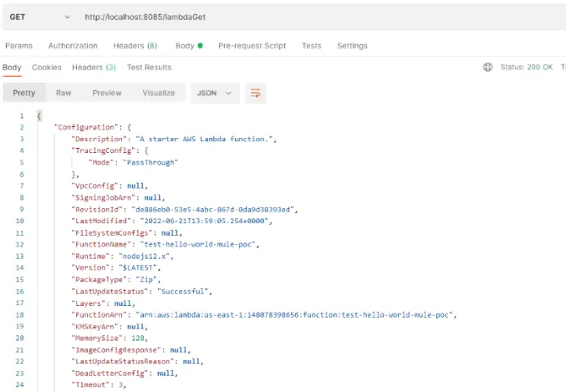Screen dimensions: 566x392
Task: Open the GET method dropdown
Action: pos(39,17)
